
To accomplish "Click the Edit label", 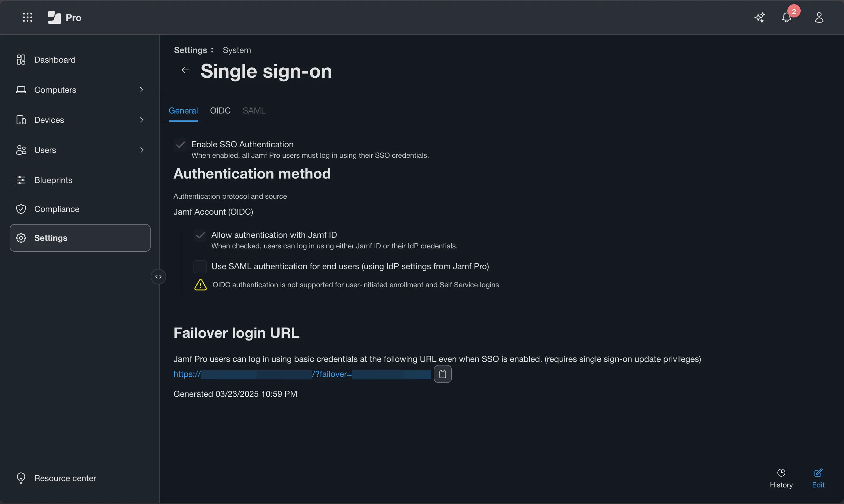I will (818, 485).
